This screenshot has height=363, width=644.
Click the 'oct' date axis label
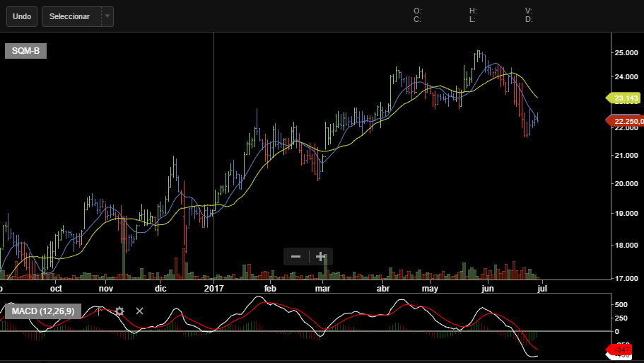56,288
